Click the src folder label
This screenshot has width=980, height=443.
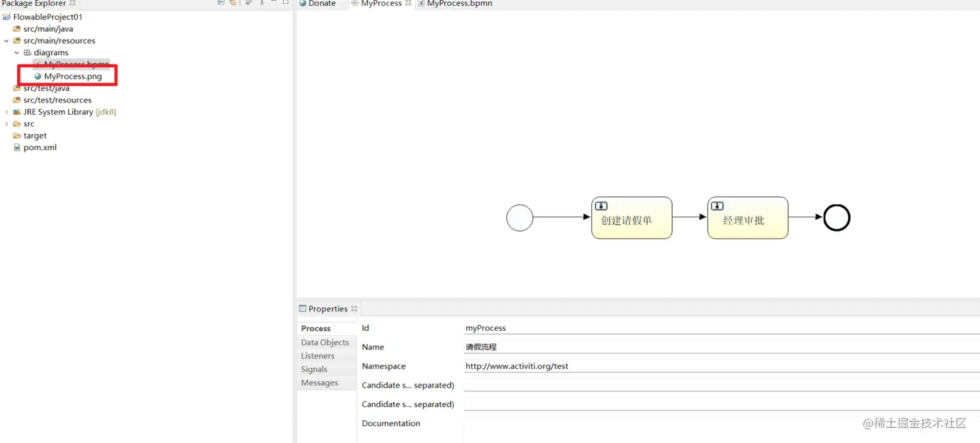(x=29, y=124)
